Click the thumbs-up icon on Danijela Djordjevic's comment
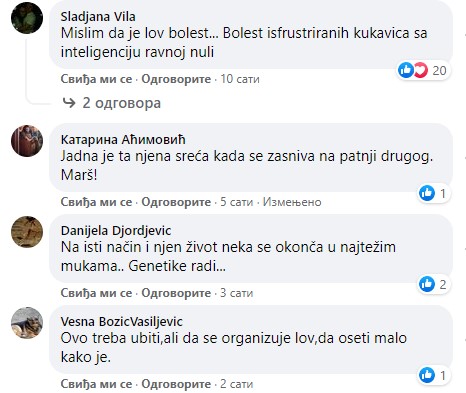This screenshot has height=393, width=466. (x=427, y=284)
